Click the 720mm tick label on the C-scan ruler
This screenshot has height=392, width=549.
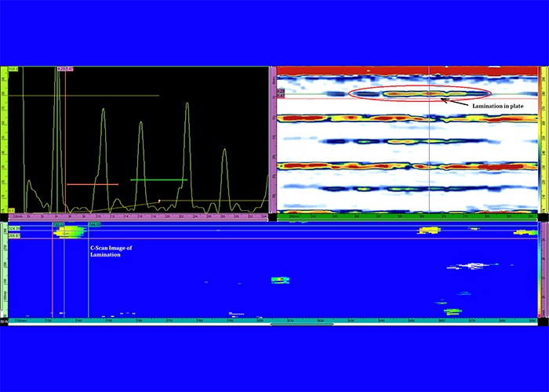(x=22, y=320)
